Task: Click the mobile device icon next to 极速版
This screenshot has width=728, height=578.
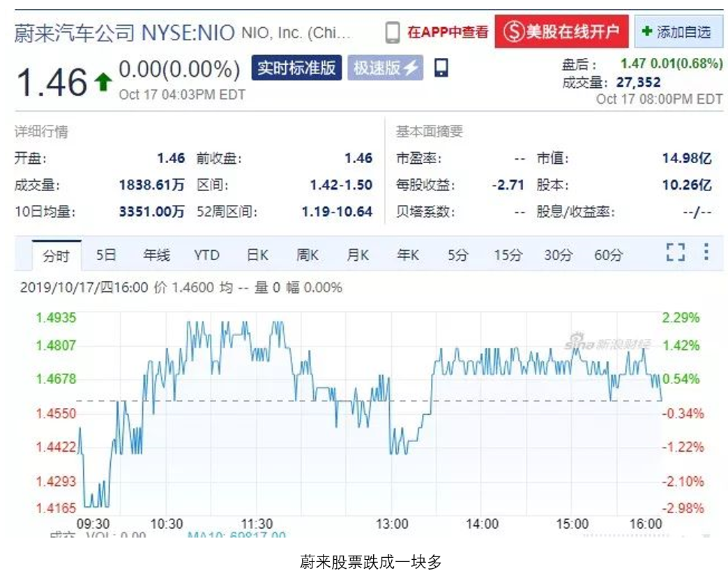Action: pyautogui.click(x=441, y=68)
